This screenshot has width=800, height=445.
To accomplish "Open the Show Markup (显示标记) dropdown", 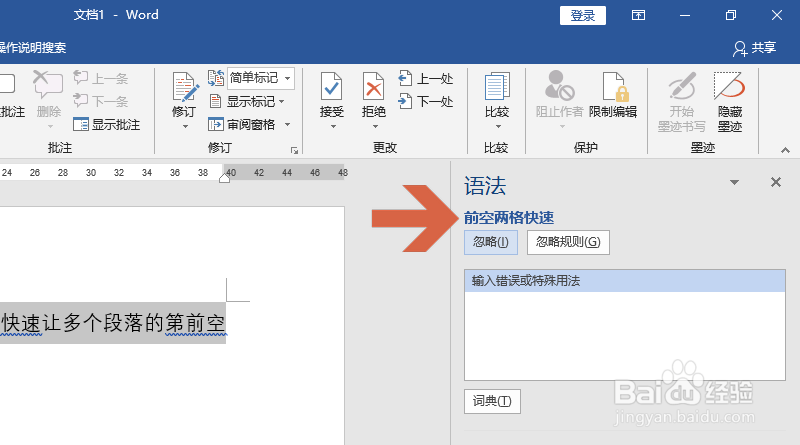I will 247,102.
